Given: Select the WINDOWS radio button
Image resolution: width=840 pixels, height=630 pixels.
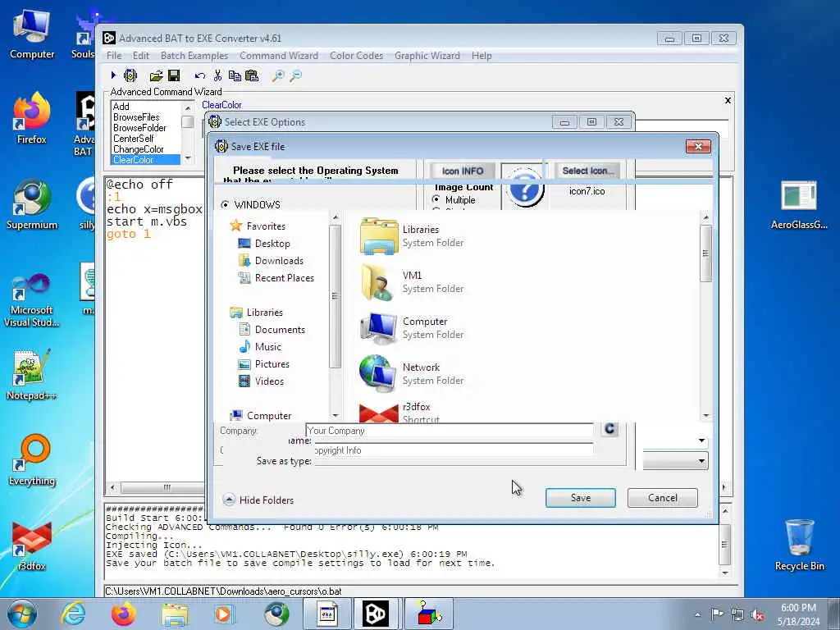Looking at the screenshot, I should coord(225,204).
